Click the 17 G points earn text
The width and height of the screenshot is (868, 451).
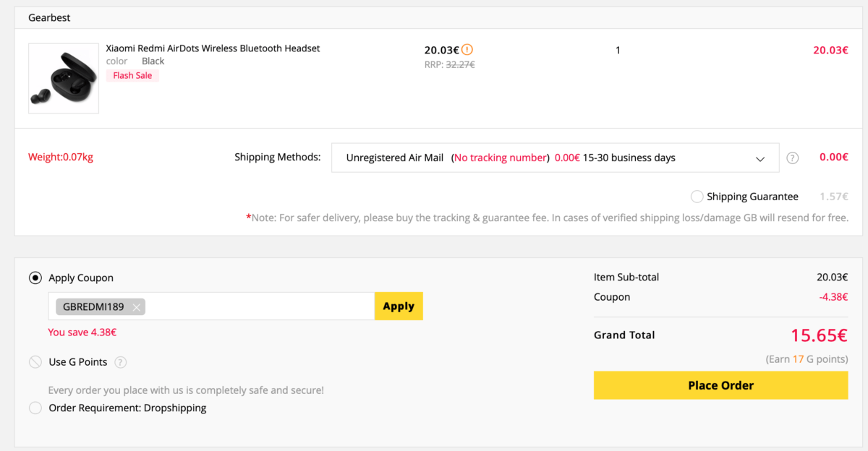[807, 359]
